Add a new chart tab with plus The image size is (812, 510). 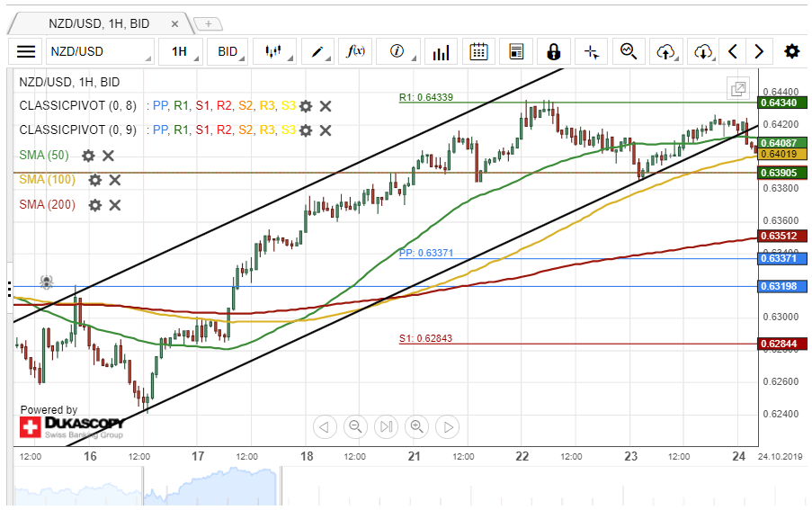pyautogui.click(x=208, y=23)
